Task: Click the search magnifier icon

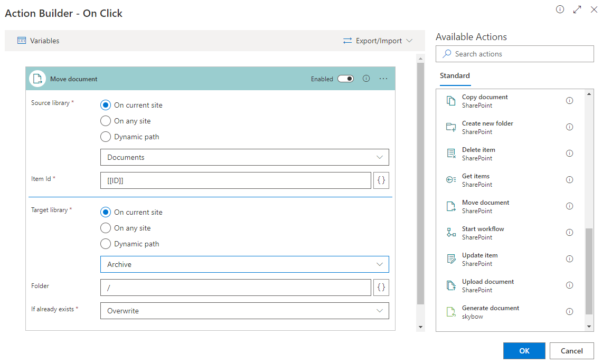Action: [447, 54]
